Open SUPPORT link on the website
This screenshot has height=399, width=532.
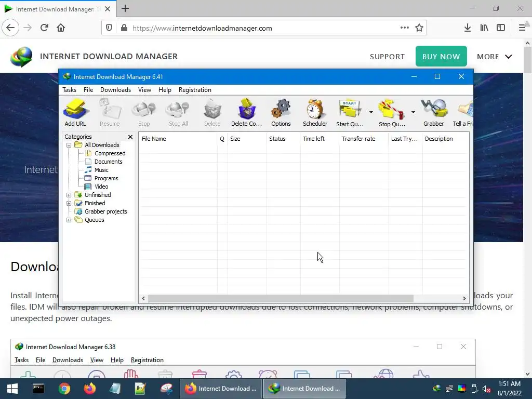(387, 57)
